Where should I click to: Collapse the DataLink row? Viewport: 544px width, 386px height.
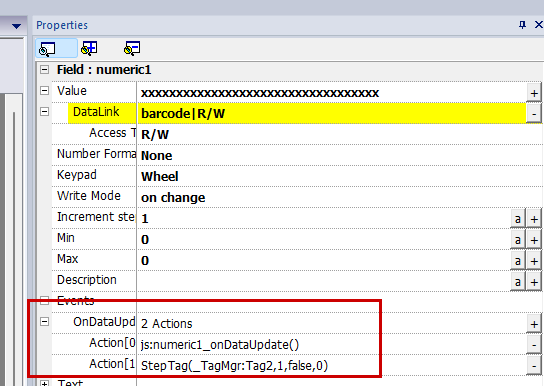coord(44,111)
